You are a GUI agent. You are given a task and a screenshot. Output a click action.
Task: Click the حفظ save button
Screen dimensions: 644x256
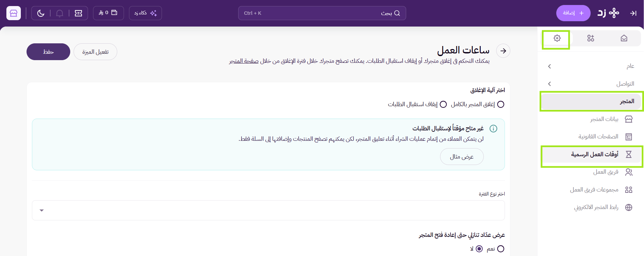point(48,52)
